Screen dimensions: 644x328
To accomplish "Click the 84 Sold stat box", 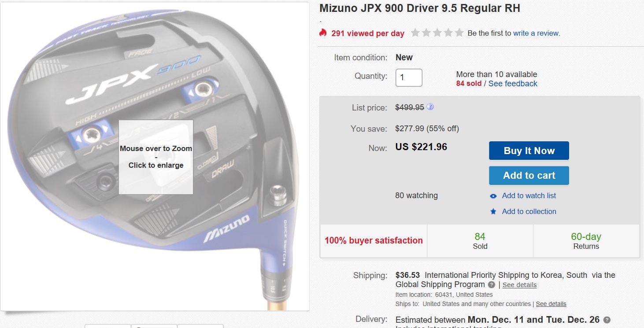I will [480, 241].
